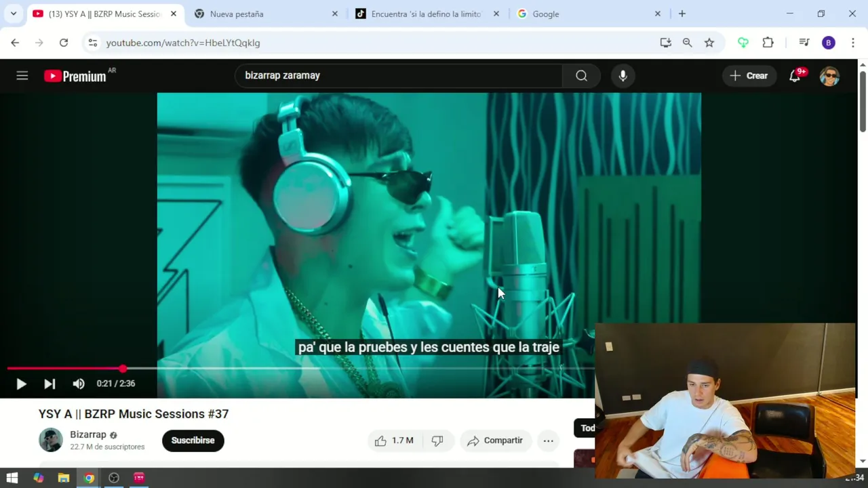Open media controls toolbar icon

click(804, 43)
